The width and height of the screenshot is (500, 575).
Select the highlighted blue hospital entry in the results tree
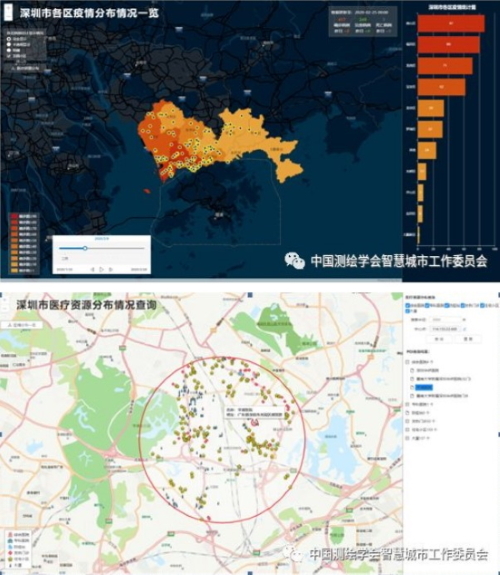(x=424, y=387)
